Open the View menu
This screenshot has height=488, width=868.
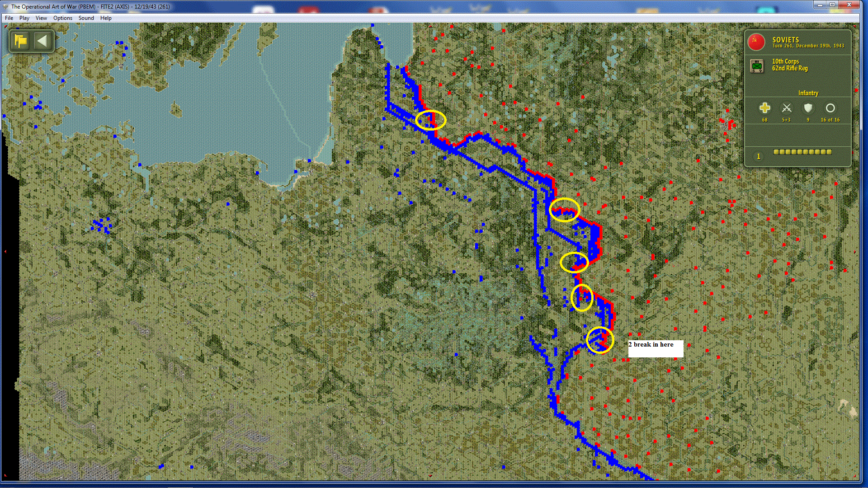tap(41, 18)
